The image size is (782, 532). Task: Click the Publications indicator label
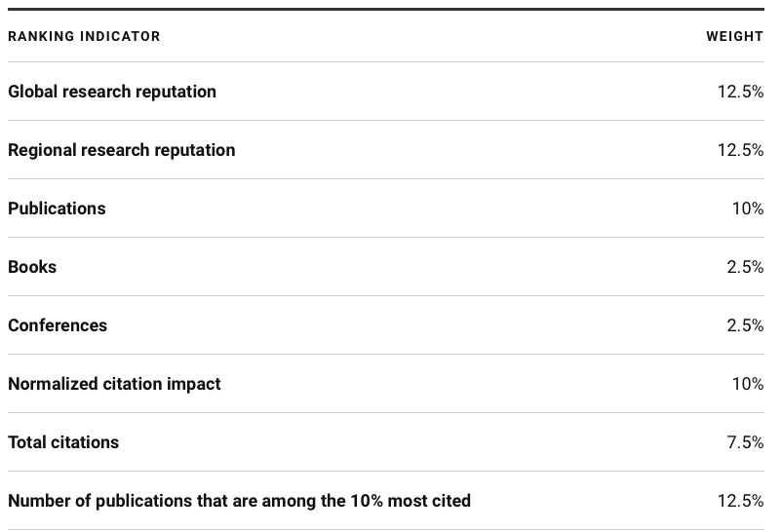57,209
